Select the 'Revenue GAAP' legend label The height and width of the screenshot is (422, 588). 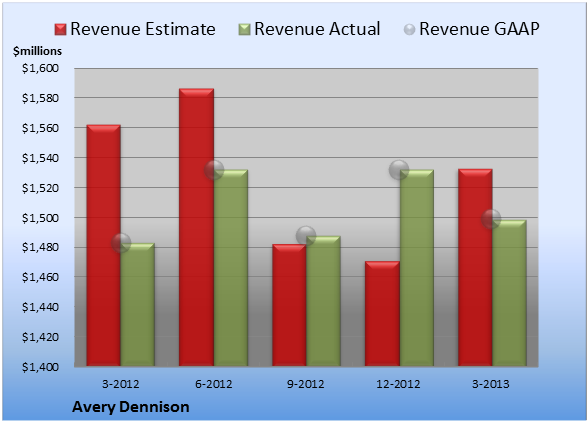point(479,29)
